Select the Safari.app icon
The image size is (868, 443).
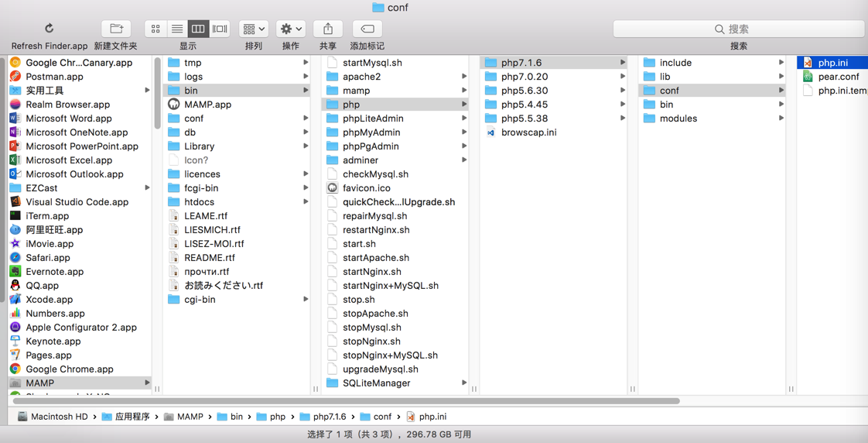pos(15,257)
